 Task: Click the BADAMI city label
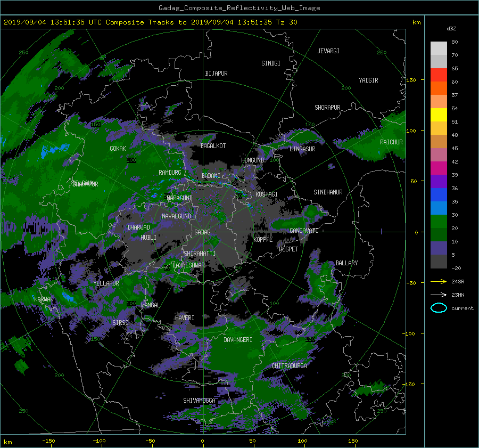(211, 176)
